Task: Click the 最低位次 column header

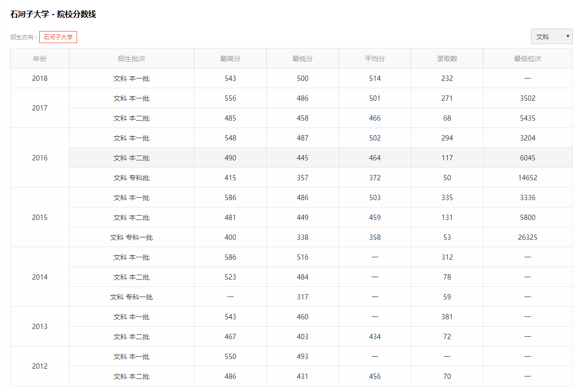Action: pyautogui.click(x=528, y=59)
